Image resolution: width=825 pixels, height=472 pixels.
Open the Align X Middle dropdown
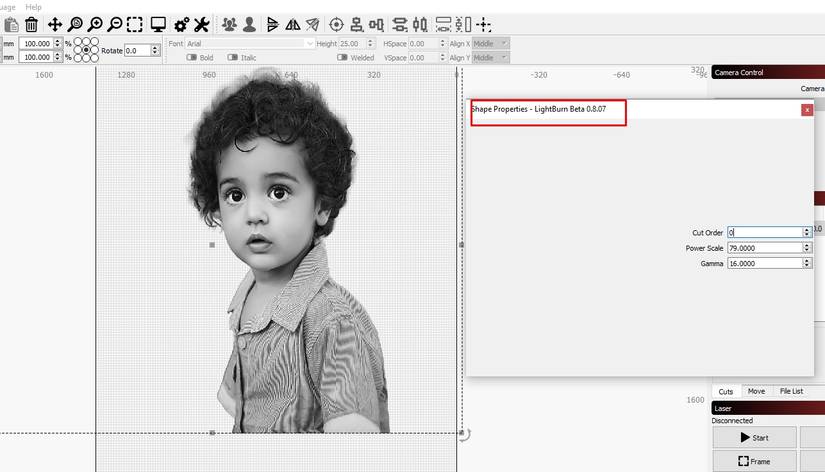(x=490, y=44)
